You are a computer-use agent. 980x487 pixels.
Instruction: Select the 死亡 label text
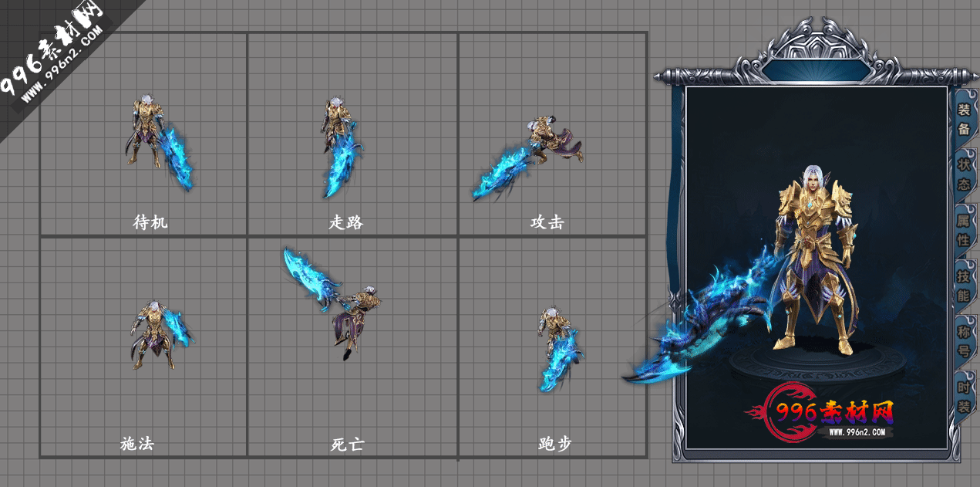347,444
